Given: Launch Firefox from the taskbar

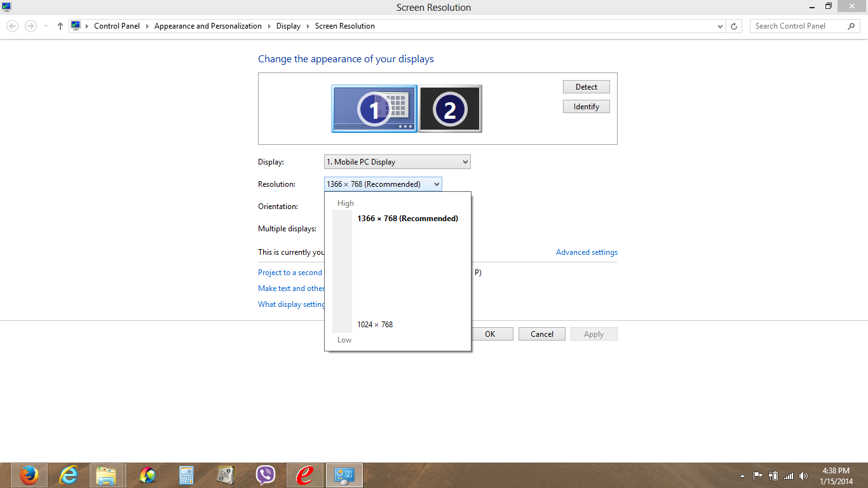Looking at the screenshot, I should tap(29, 475).
